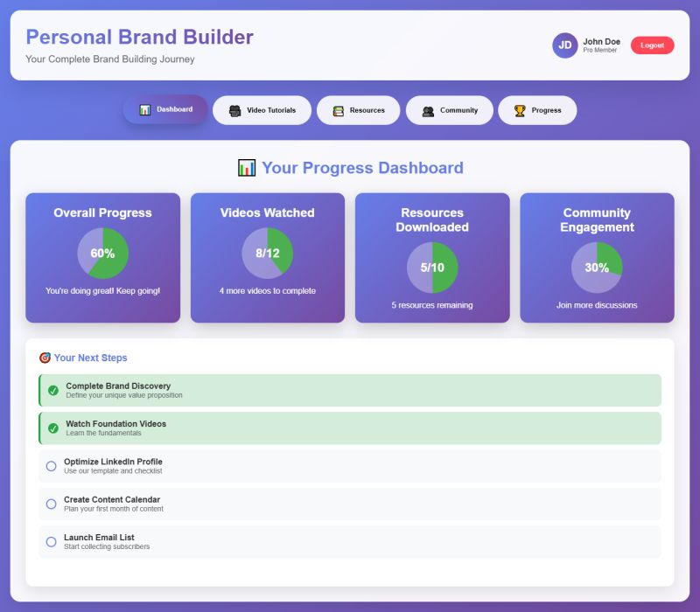Click 'Plan your first month of content' text
The width and height of the screenshot is (700, 612).
point(114,509)
